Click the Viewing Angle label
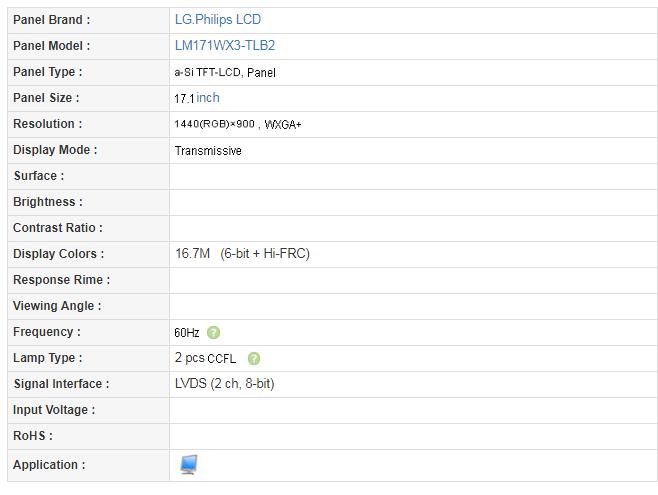This screenshot has height=495, width=658. click(57, 306)
